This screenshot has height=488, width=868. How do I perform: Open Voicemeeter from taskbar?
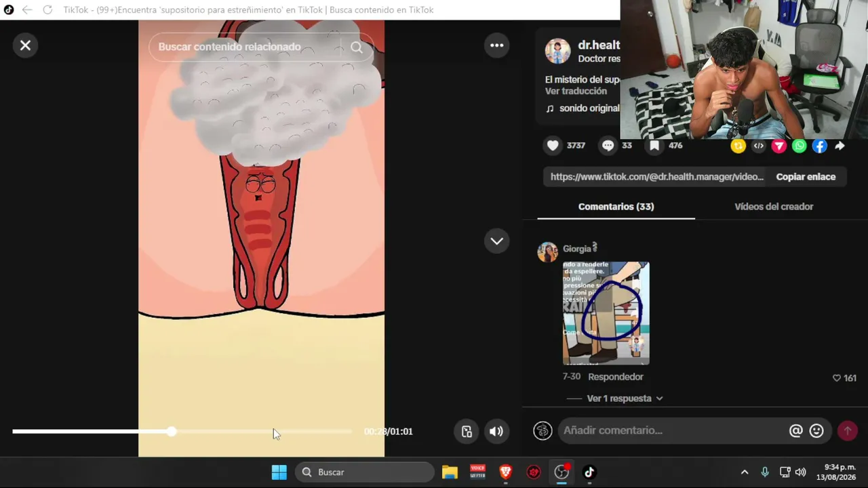(x=477, y=472)
